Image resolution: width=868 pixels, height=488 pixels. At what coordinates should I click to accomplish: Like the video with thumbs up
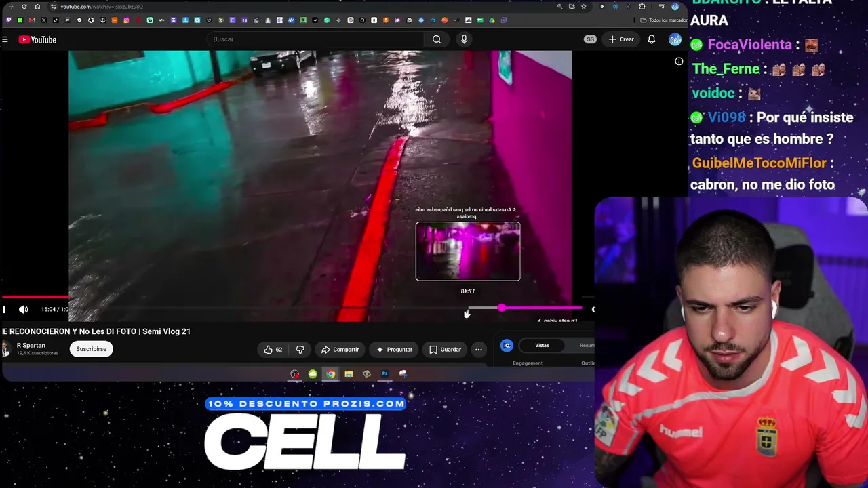coord(273,350)
